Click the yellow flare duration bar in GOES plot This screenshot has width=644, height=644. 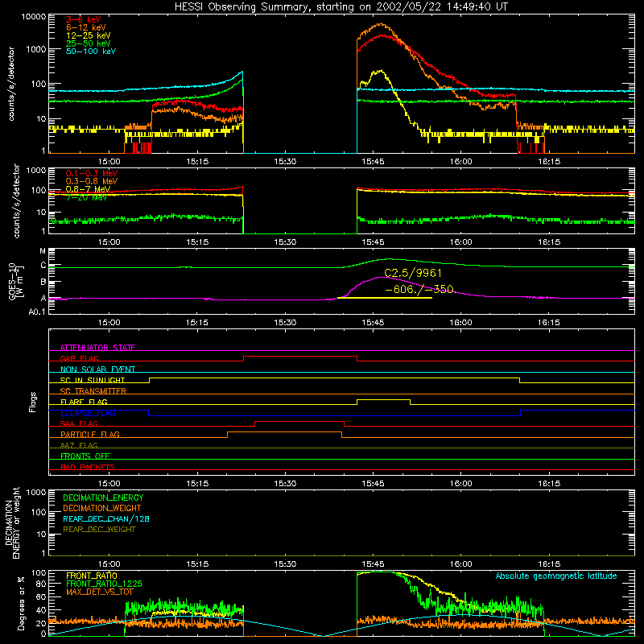click(385, 298)
